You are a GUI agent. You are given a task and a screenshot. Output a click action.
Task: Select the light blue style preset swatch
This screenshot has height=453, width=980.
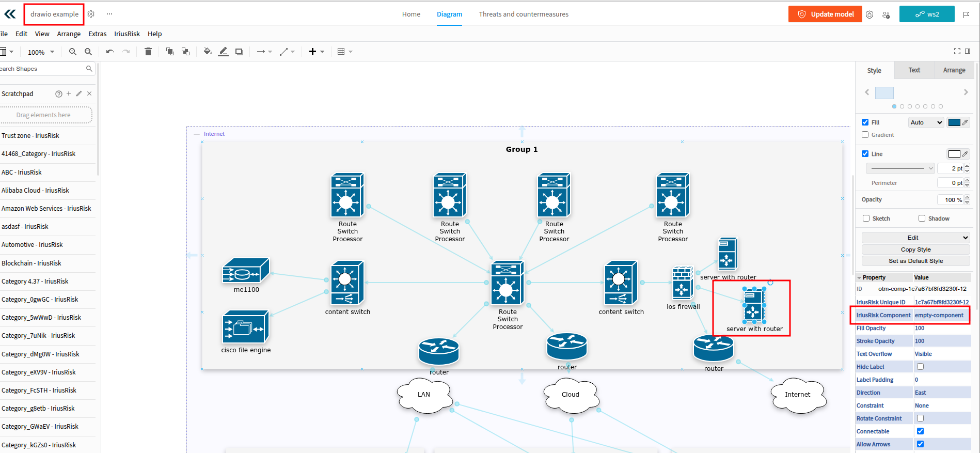pos(884,92)
